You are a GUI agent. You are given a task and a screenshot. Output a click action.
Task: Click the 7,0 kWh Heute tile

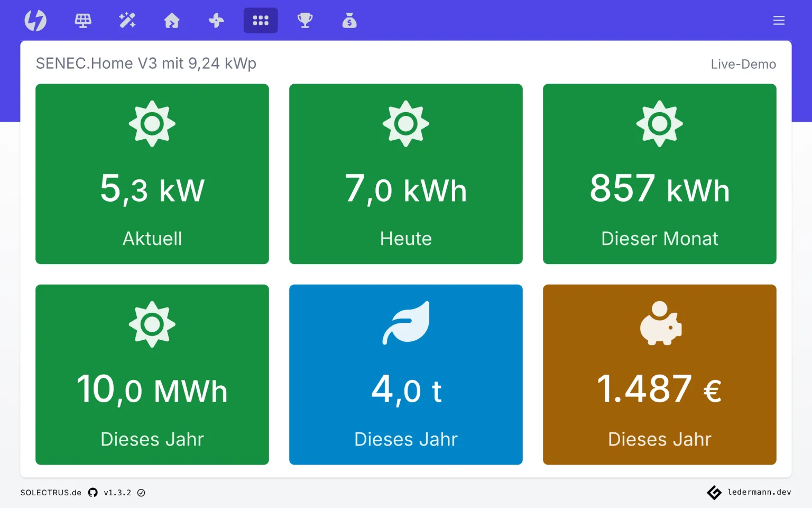tap(406, 174)
